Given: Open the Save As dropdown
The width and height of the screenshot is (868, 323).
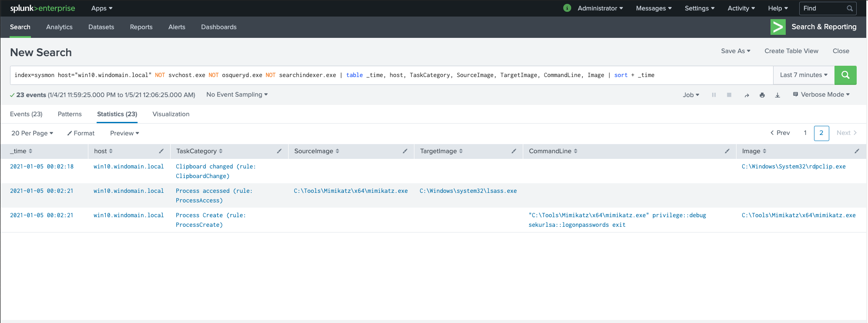Looking at the screenshot, I should [736, 51].
